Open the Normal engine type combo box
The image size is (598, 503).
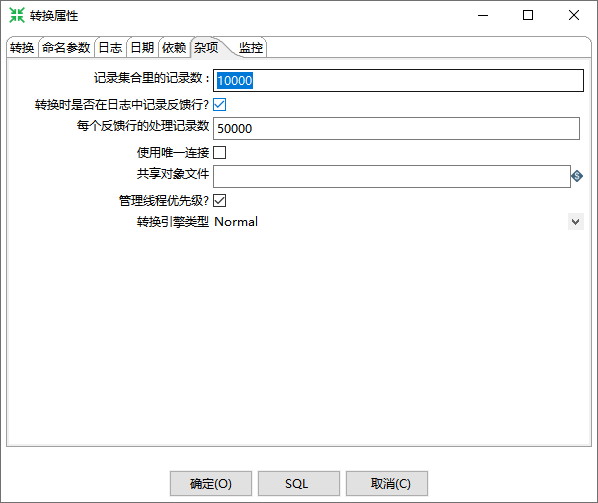tap(398, 222)
